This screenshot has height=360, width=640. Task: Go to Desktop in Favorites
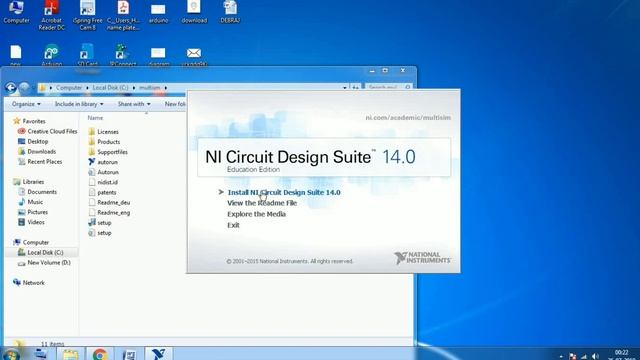(x=33, y=142)
